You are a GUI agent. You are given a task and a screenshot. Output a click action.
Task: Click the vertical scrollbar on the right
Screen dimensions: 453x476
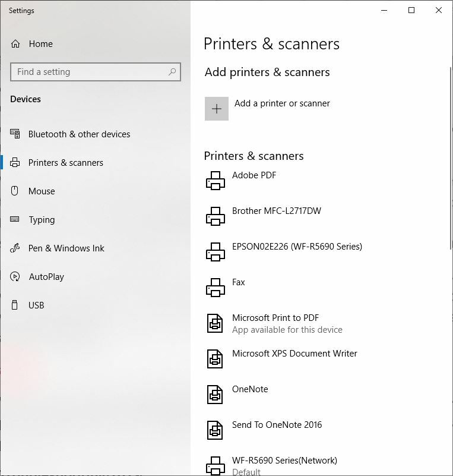451,158
